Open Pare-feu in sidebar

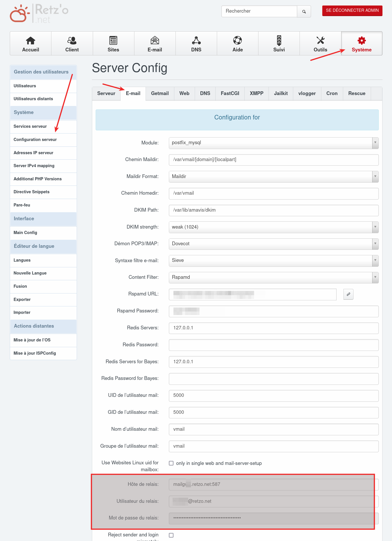43,205
